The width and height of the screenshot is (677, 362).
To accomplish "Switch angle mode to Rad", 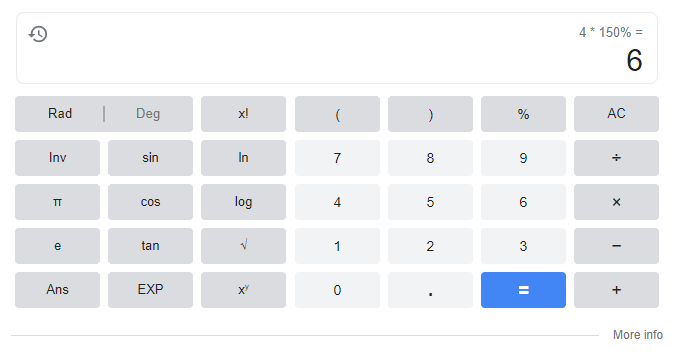I will point(60,114).
